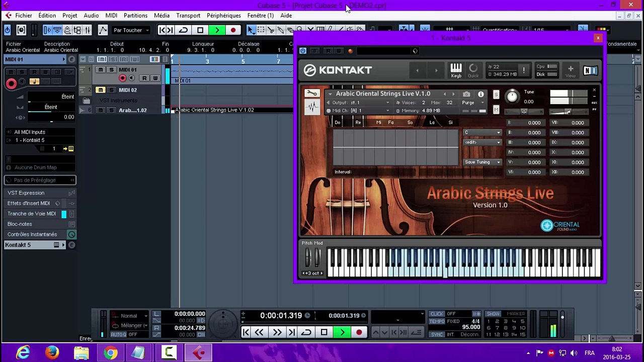Click the Kontakt waveform view icon

pyautogui.click(x=312, y=107)
